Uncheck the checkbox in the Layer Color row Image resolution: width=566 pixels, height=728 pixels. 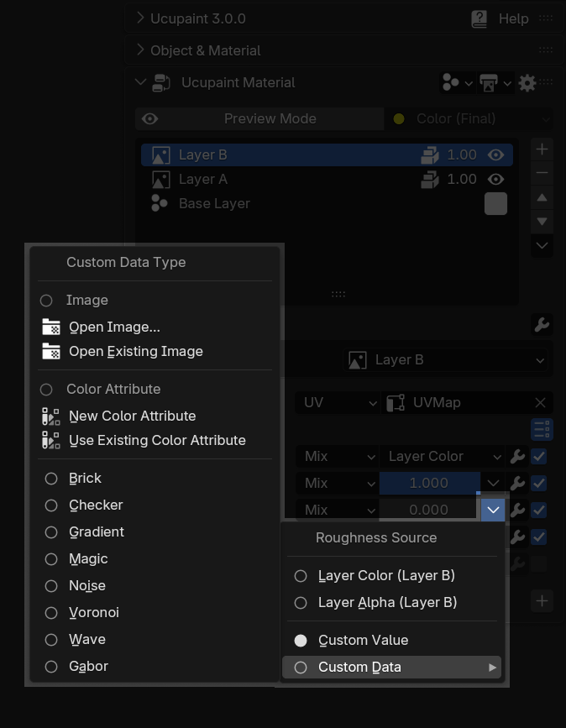(x=539, y=457)
